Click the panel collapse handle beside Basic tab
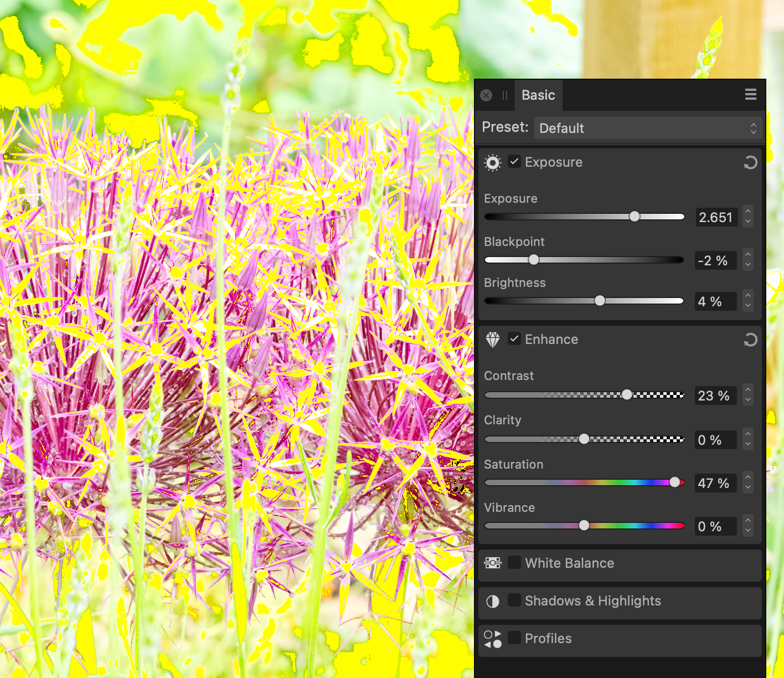Screen dimensions: 784x678 [505, 95]
